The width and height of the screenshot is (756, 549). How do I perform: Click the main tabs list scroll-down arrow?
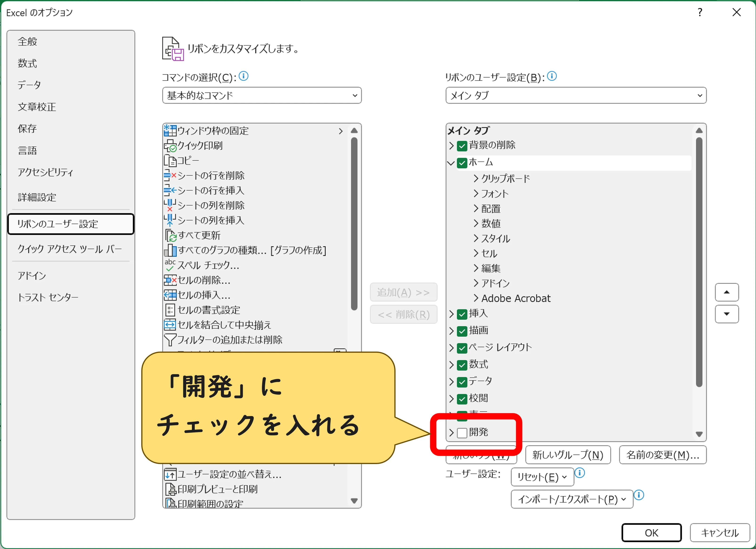point(699,434)
